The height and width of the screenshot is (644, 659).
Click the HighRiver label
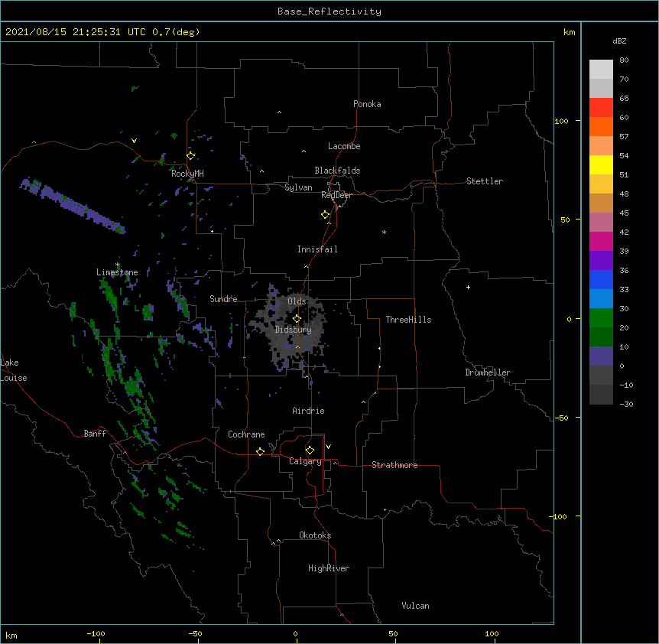(329, 568)
